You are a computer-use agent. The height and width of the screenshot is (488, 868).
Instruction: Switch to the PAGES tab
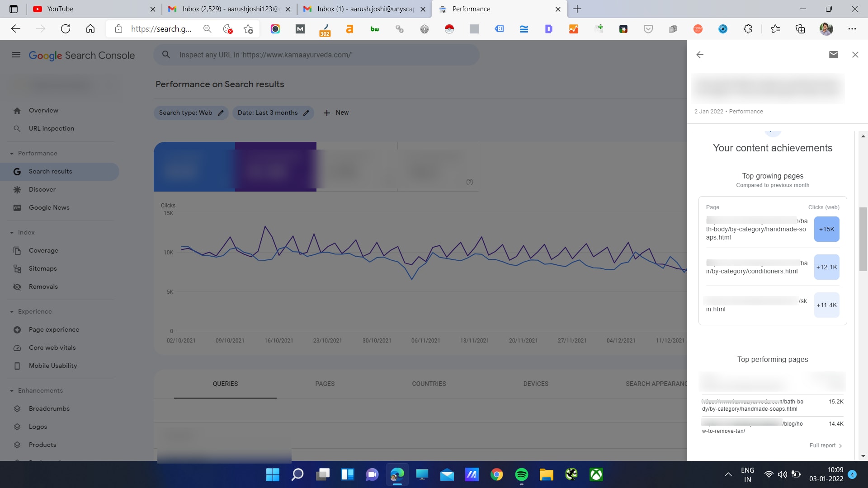click(325, 384)
